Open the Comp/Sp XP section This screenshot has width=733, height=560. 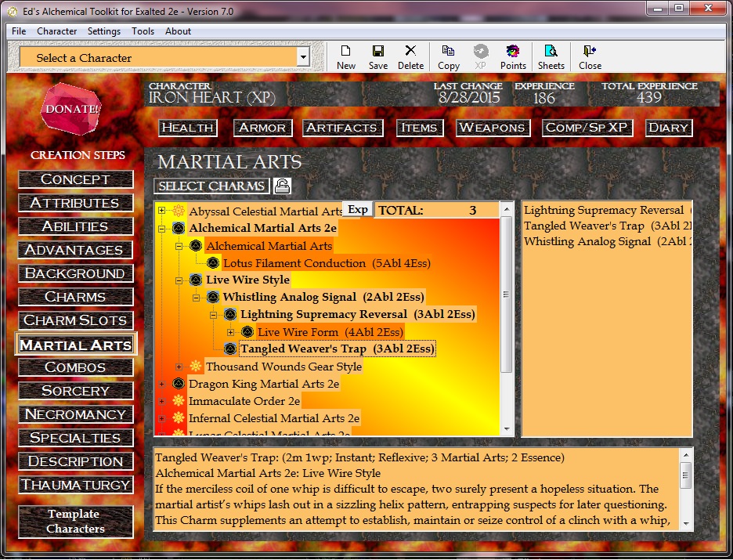(587, 128)
